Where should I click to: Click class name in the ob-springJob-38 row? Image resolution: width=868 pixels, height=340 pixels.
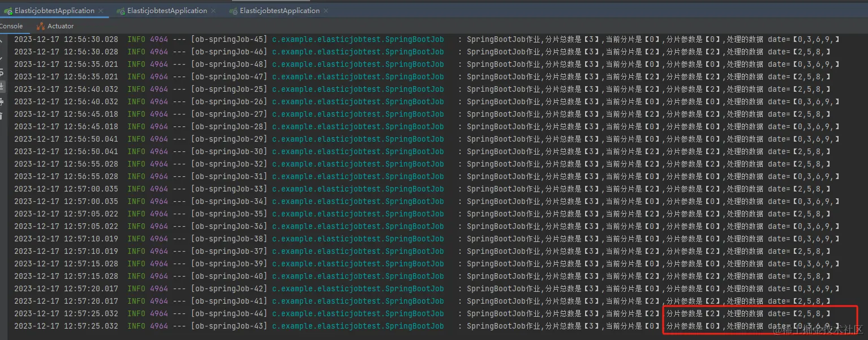click(x=358, y=239)
